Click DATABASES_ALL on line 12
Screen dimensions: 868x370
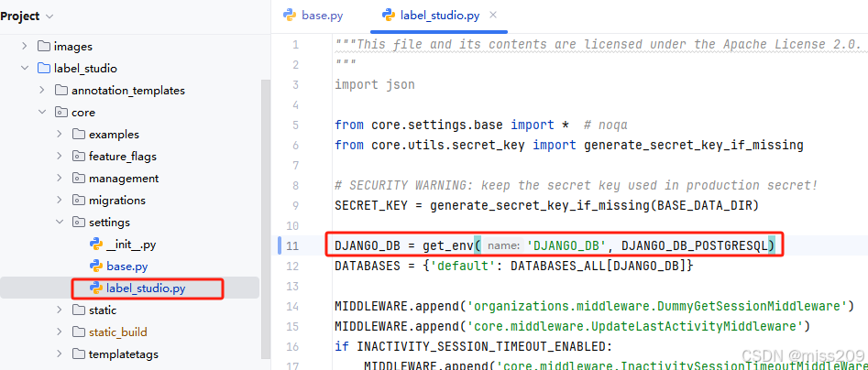click(557, 266)
